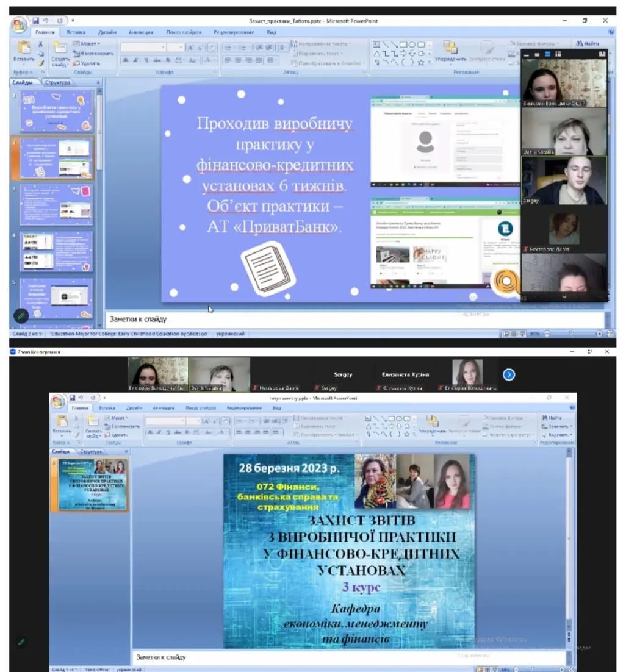Adjust zoom slider in upper PowerPoint status bar

(572, 334)
